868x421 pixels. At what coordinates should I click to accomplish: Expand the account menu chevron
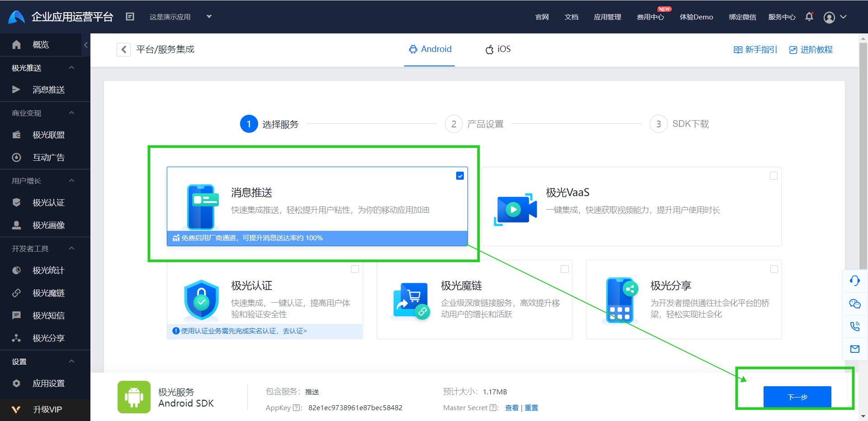[x=843, y=17]
